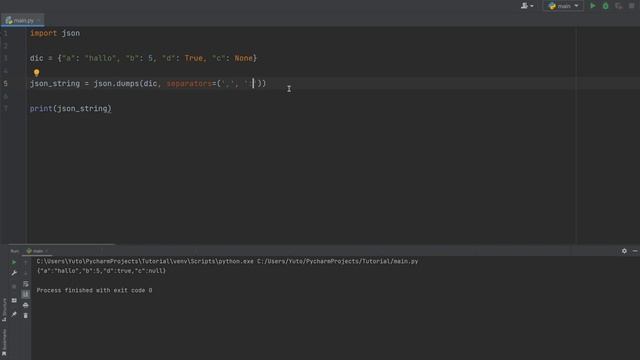Click the JSON output line in console
Viewport: 640px width, 360px height.
point(101,271)
